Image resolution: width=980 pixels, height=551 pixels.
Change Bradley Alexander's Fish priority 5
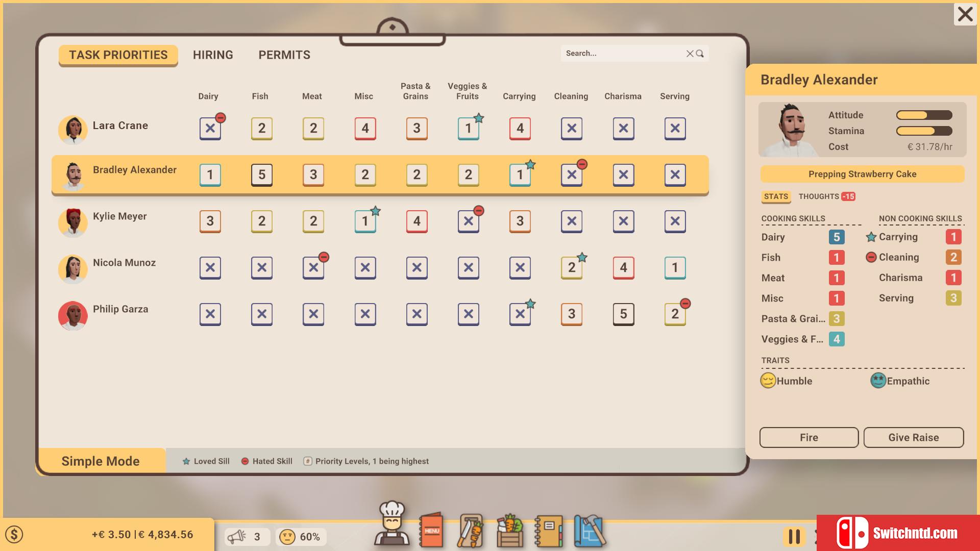click(x=262, y=175)
